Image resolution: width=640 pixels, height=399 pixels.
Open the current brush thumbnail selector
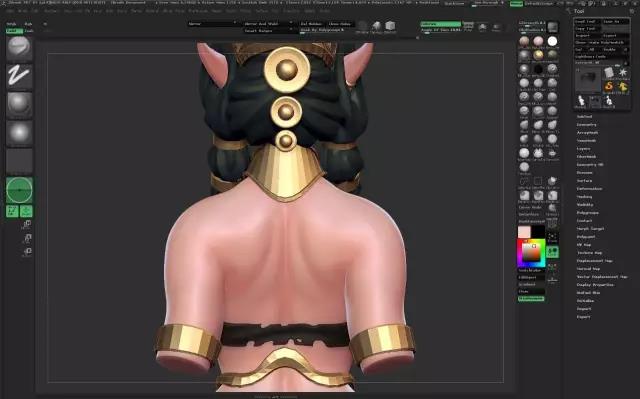(19, 48)
